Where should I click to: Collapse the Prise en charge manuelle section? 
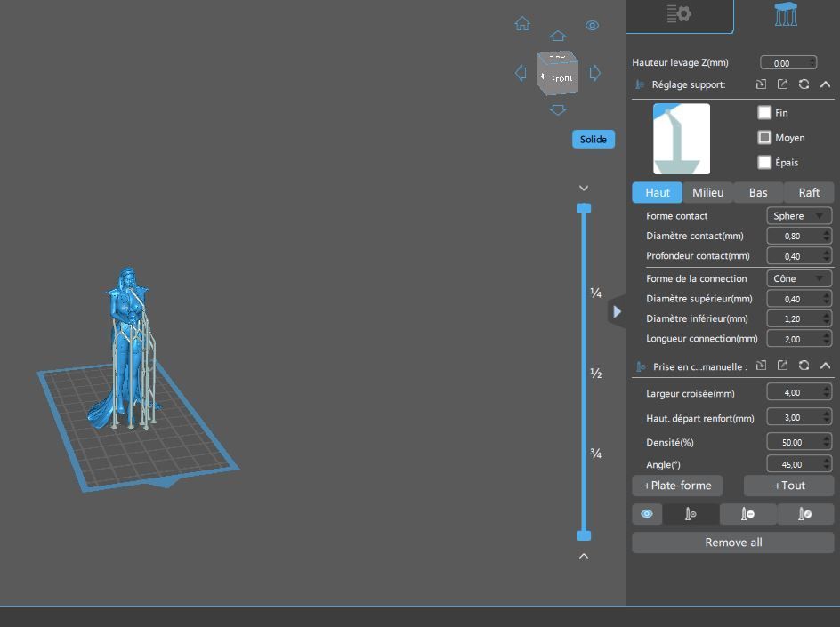825,366
